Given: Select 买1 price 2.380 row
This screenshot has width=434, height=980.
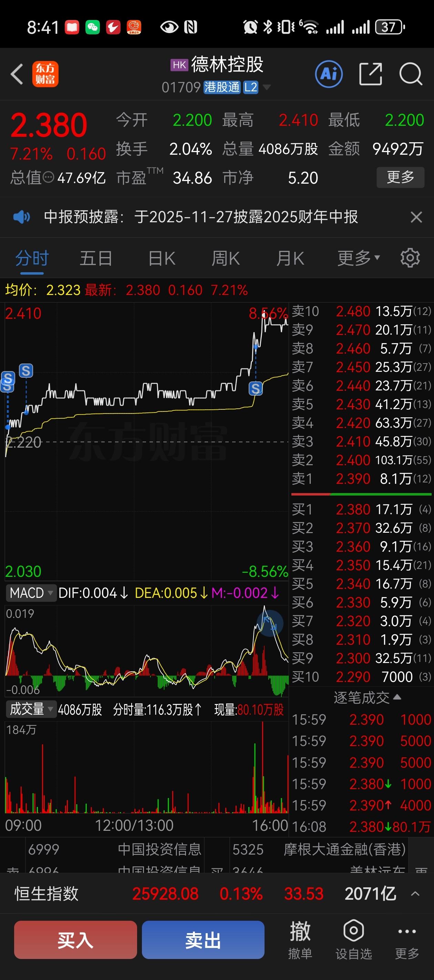Looking at the screenshot, I should point(361,509).
